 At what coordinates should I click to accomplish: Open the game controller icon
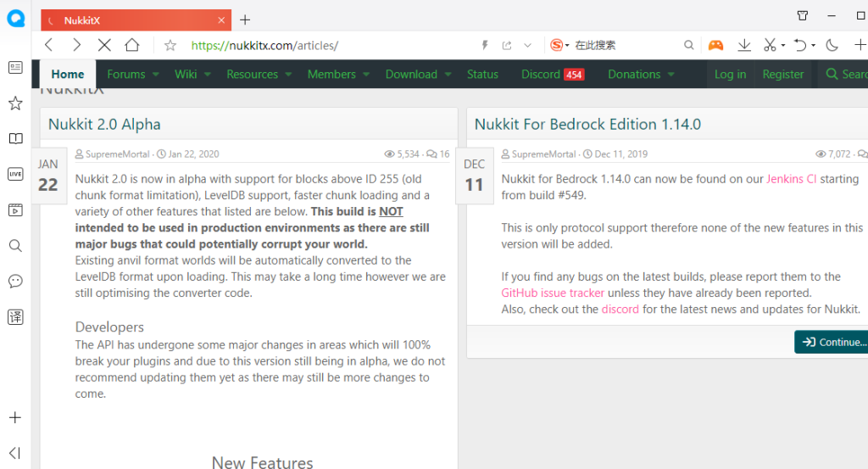tap(715, 45)
